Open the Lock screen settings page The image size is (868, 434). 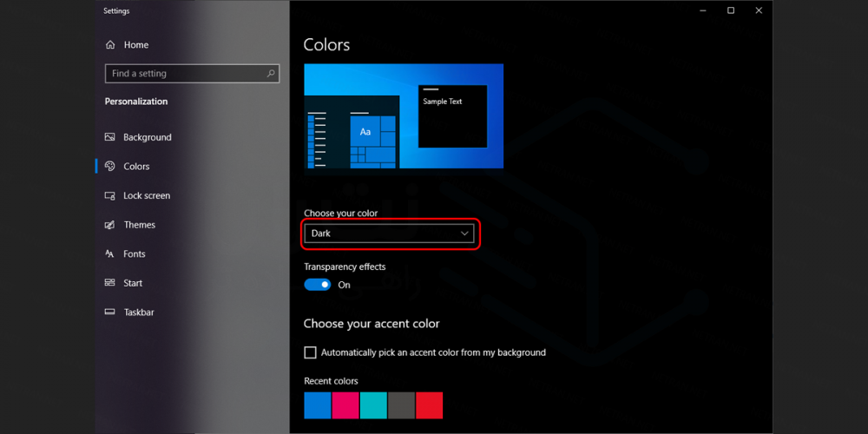[147, 196]
